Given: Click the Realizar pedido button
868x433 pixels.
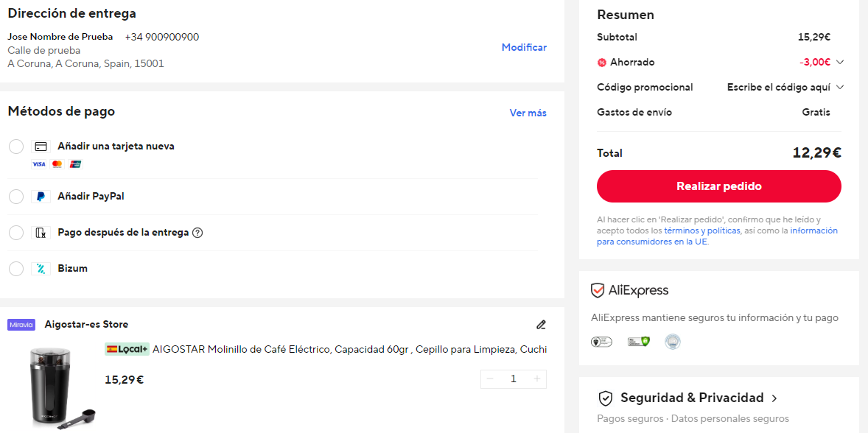Looking at the screenshot, I should 718,186.
